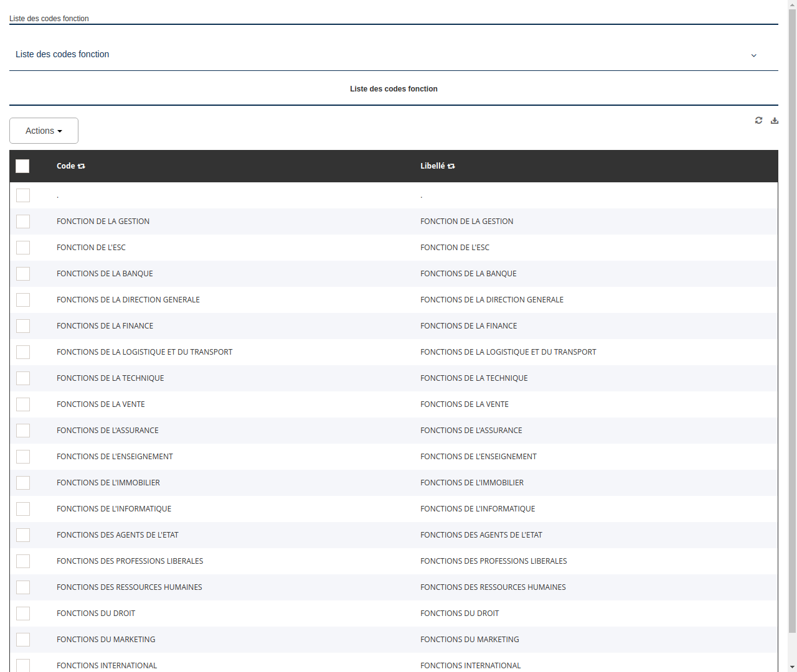The width and height of the screenshot is (797, 672).
Task: Open FONCTIONS DE L'INFORMATIQUE entry
Action: 114,508
